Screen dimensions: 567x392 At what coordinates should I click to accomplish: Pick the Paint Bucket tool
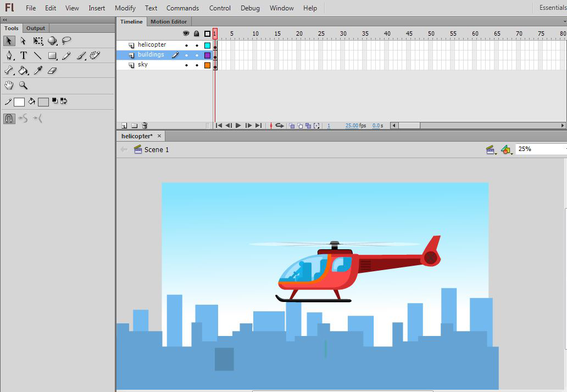(24, 70)
